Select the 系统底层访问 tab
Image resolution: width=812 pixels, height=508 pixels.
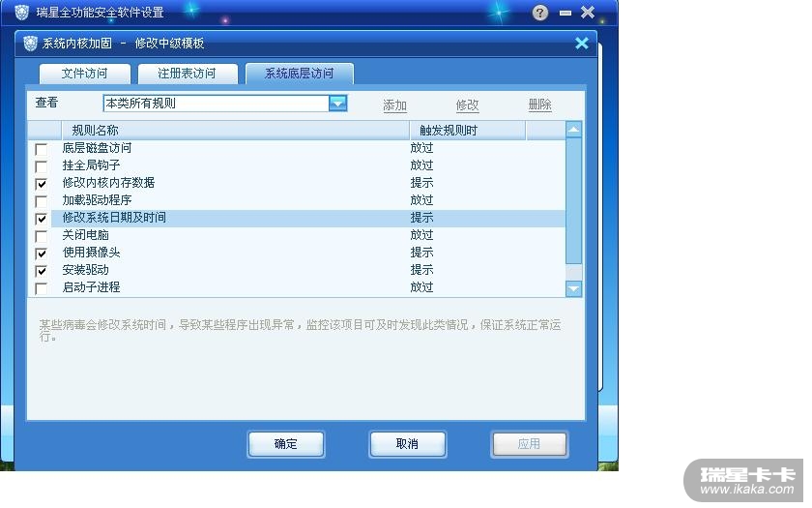tap(300, 74)
